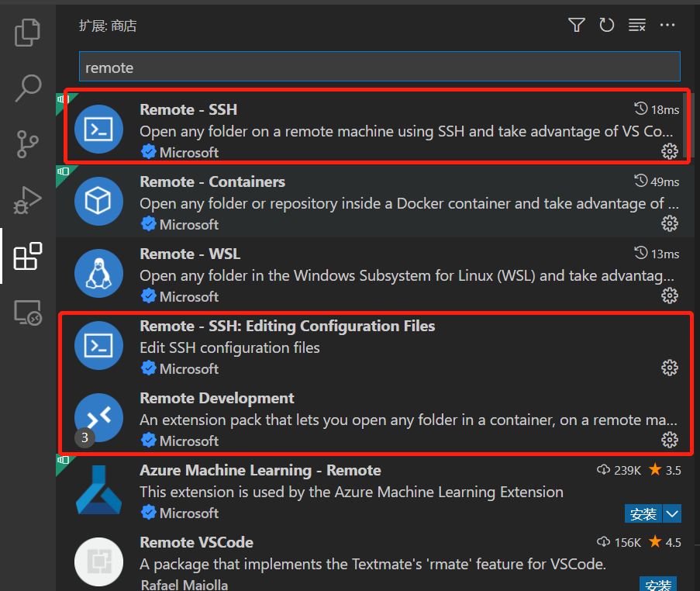Install Azure Machine Learning - Remote extension
Image resolution: width=700 pixels, height=591 pixels.
coord(643,513)
